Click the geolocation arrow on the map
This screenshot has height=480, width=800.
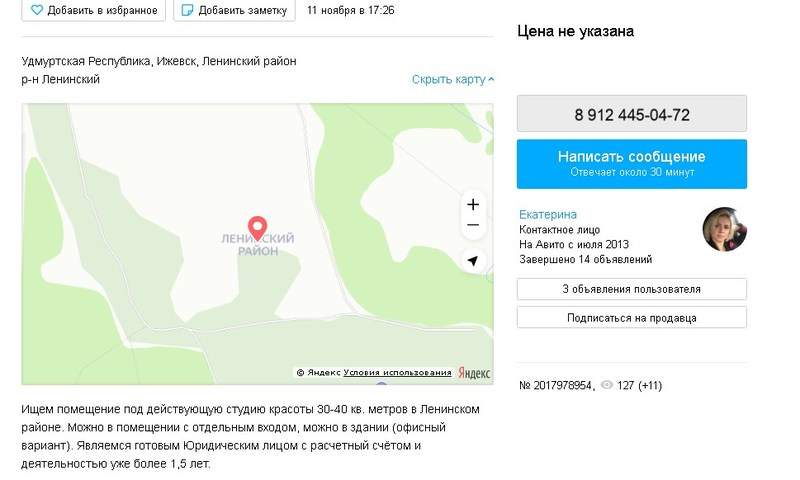click(473, 261)
